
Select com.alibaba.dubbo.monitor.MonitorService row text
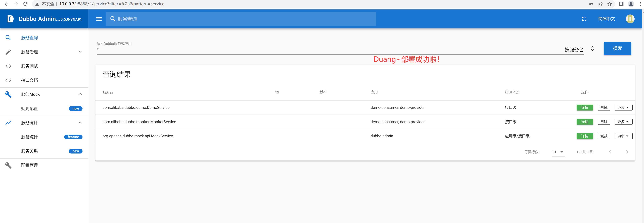[x=139, y=122]
